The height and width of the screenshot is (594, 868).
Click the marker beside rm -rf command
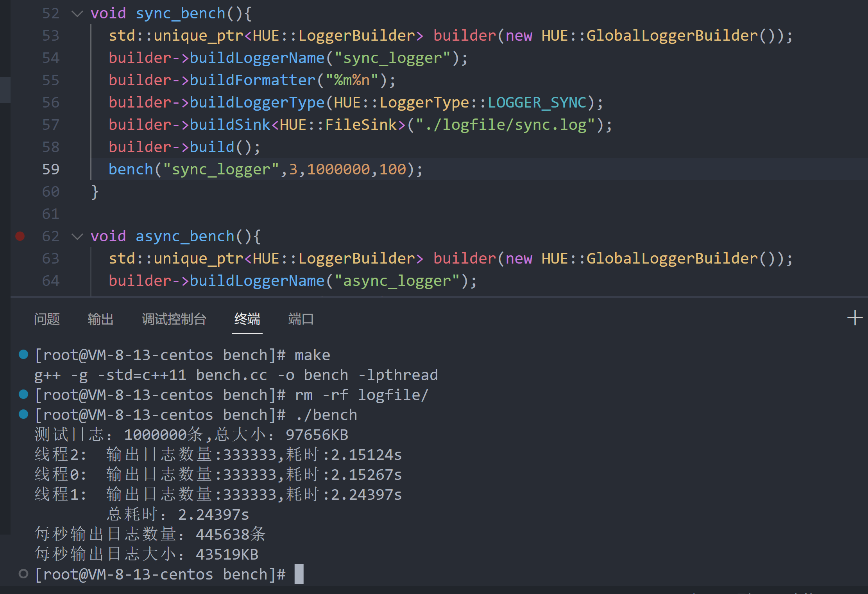[x=23, y=395]
